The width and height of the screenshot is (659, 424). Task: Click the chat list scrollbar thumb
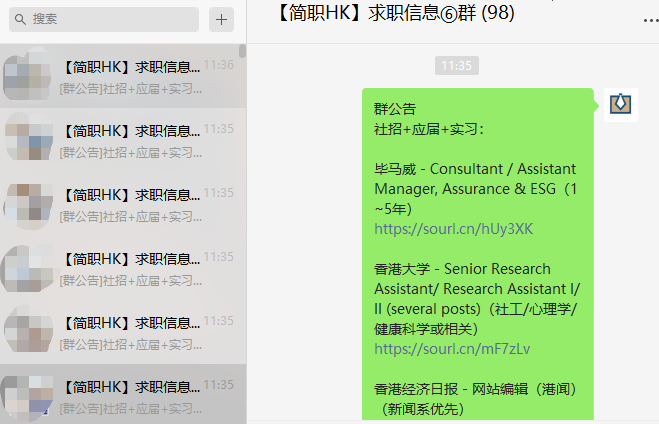(243, 51)
